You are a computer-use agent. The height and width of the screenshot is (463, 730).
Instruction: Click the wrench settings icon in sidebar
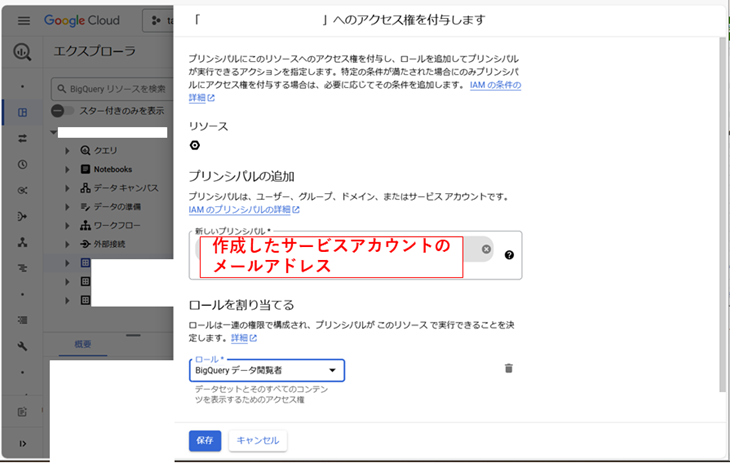pyautogui.click(x=22, y=346)
